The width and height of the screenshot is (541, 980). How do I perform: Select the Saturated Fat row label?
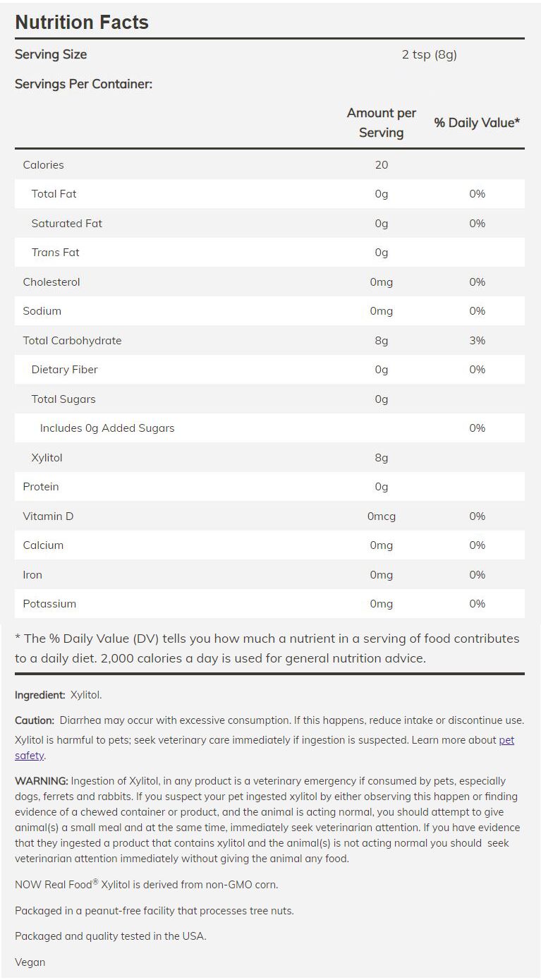[x=66, y=223]
